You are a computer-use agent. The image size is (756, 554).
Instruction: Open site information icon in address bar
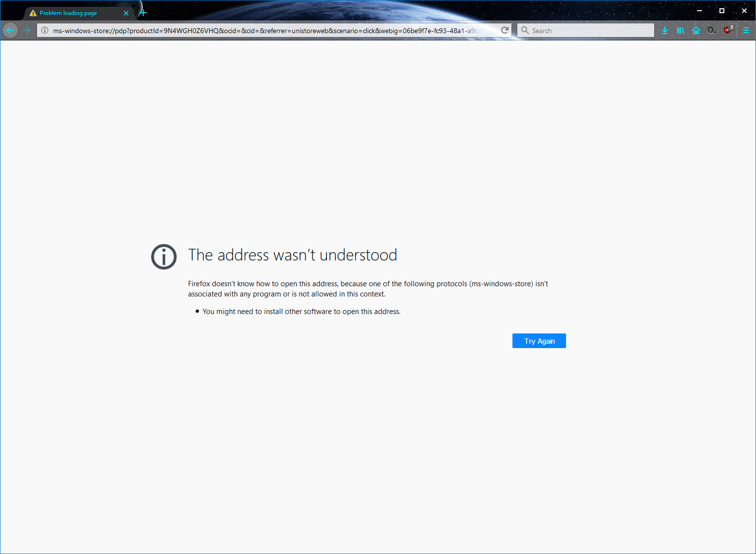45,30
